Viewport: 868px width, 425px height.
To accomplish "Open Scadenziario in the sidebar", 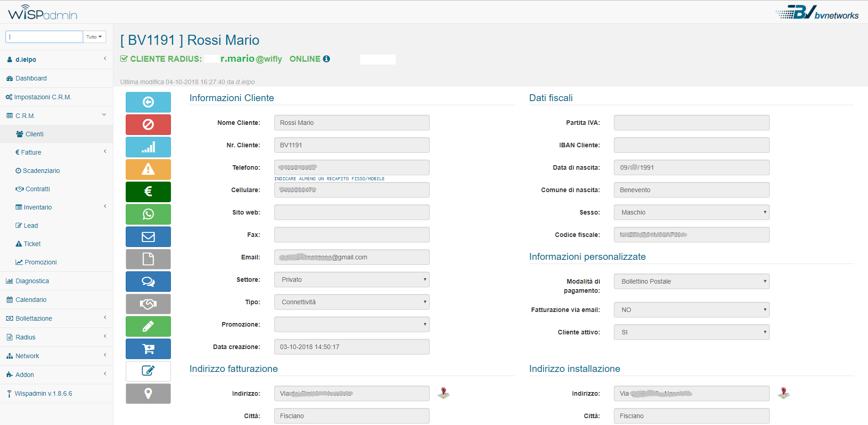I will (x=56, y=171).
